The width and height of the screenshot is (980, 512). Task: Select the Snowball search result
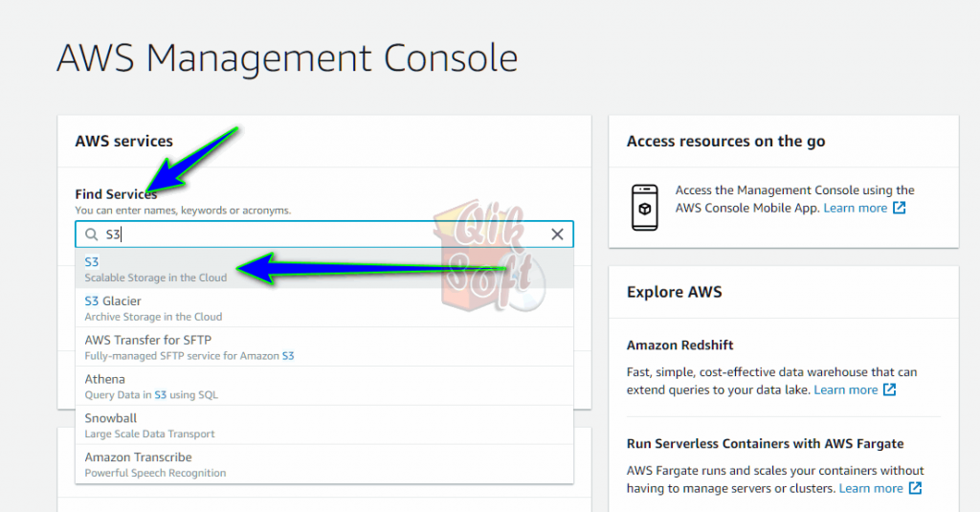[x=323, y=425]
